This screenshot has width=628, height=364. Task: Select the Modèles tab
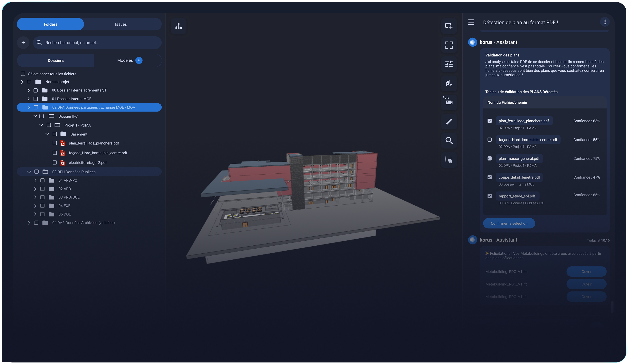(x=128, y=60)
